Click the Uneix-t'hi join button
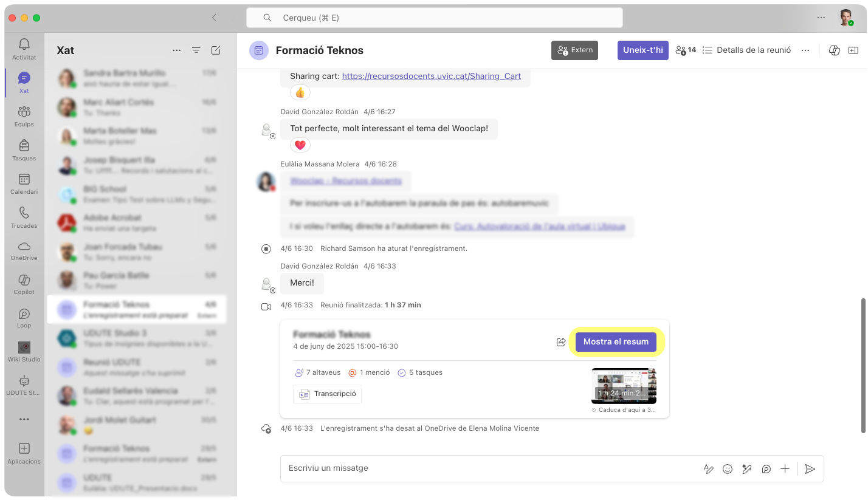The image size is (868, 500). (x=643, y=50)
